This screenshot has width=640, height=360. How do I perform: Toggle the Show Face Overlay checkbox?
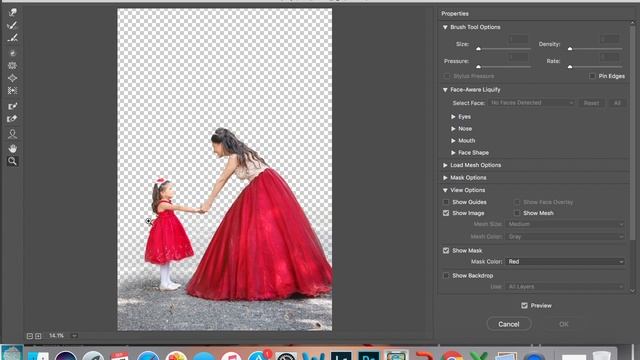(x=517, y=202)
